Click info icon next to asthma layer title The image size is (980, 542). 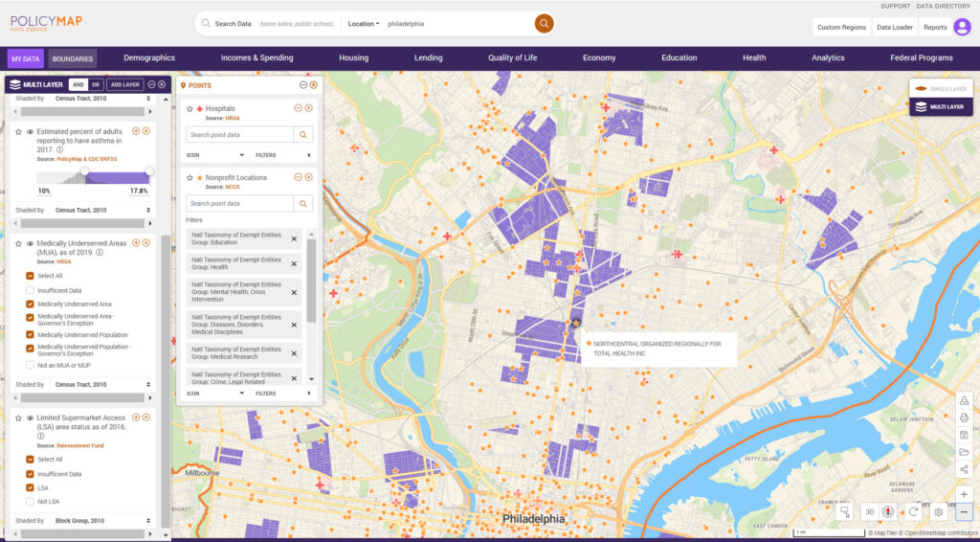(x=60, y=150)
